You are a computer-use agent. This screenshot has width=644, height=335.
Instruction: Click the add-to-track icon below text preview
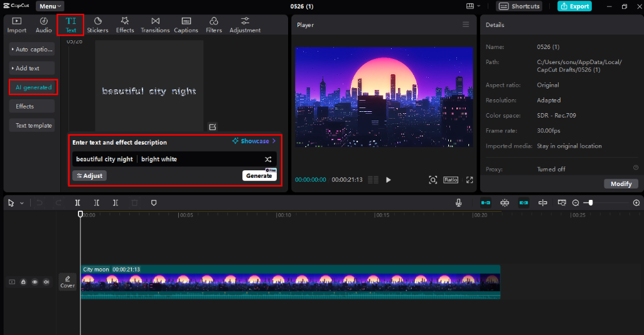click(212, 127)
